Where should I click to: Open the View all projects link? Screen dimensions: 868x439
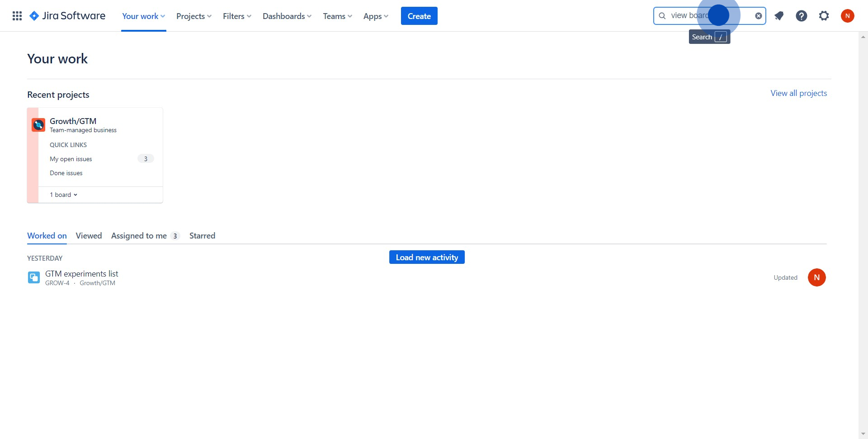coord(798,93)
